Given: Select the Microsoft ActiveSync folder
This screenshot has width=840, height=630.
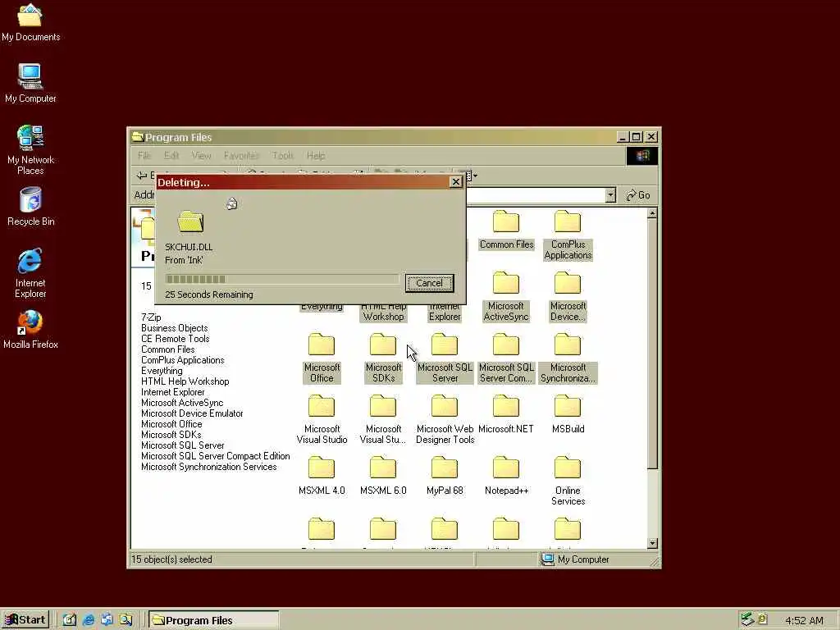Looking at the screenshot, I should pos(506,296).
